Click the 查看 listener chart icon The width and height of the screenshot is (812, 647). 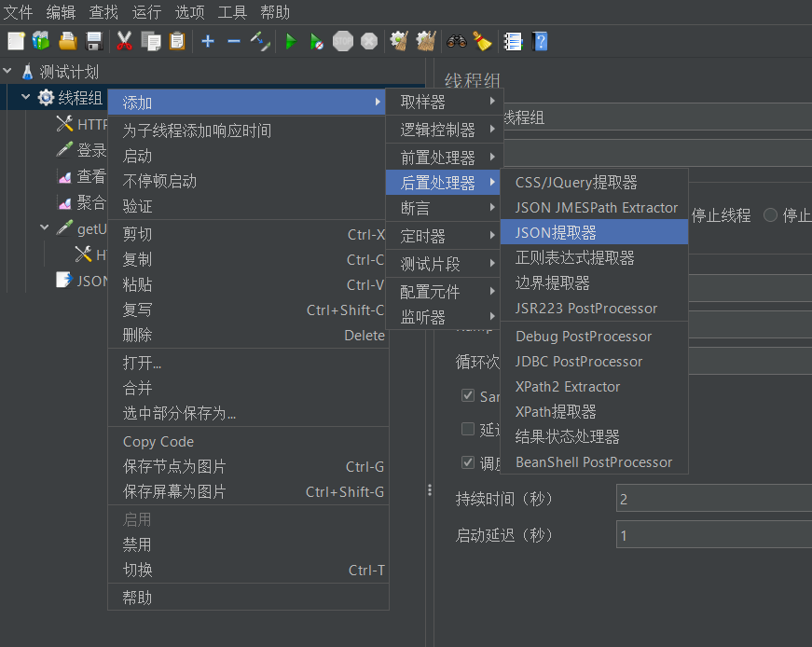[x=64, y=176]
